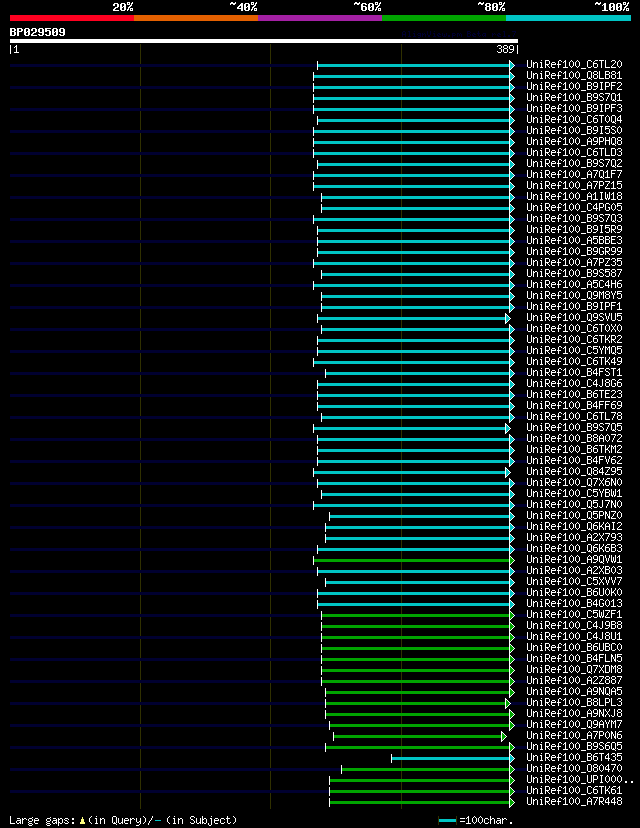This screenshot has height=828, width=640.
Task: Click the green ~80% identity color swatch
Action: click(444, 18)
